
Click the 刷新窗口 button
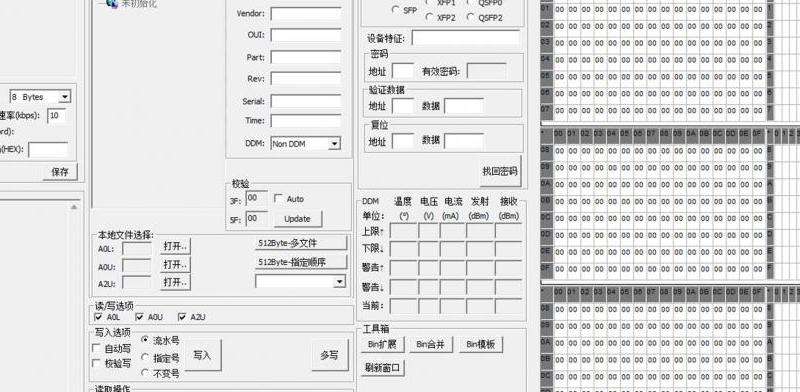pyautogui.click(x=383, y=368)
